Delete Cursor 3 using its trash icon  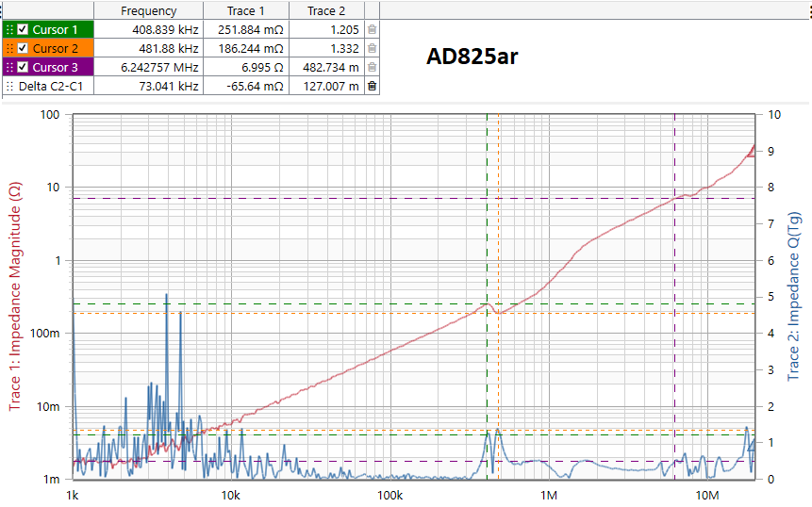pos(372,67)
